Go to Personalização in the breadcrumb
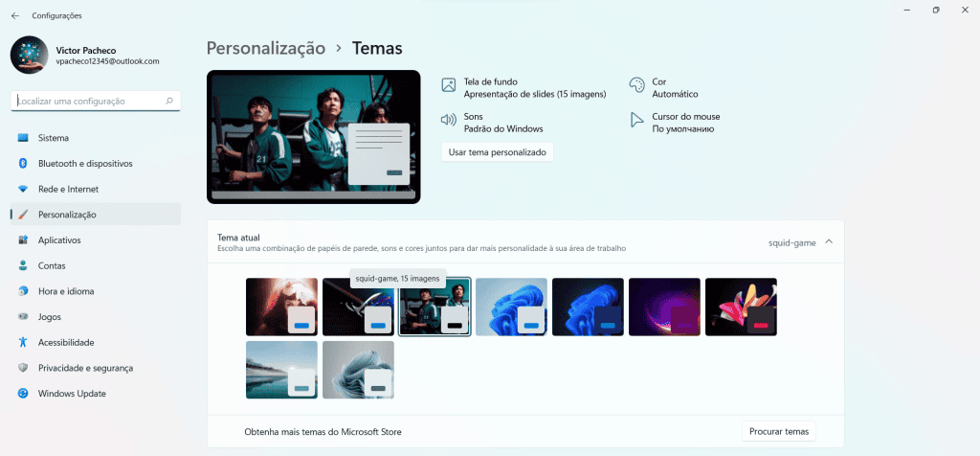 coord(266,48)
